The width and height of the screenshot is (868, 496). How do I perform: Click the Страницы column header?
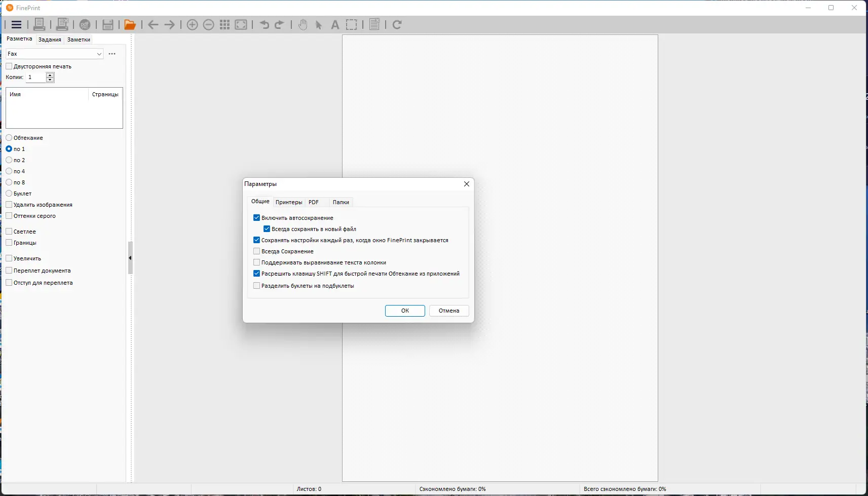105,94
